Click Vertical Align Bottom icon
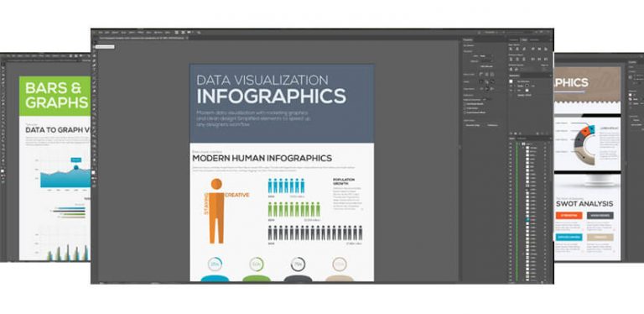 click(545, 49)
